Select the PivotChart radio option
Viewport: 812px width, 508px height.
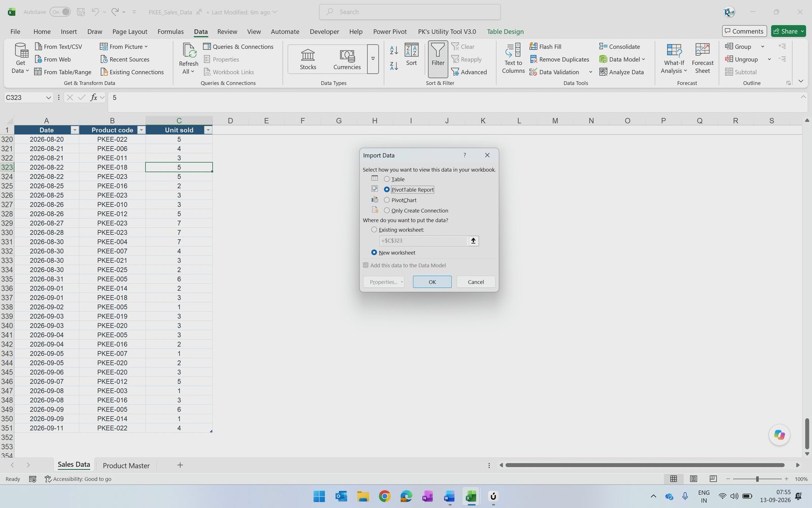[x=387, y=200]
